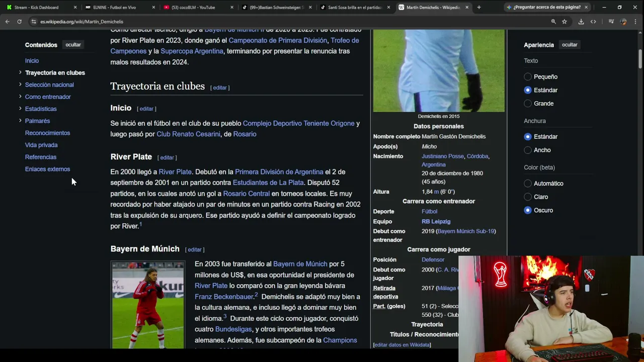Switch to the Bastian Schweinsteiger TikTok tab
Image resolution: width=644 pixels, height=362 pixels.
pyautogui.click(x=276, y=8)
